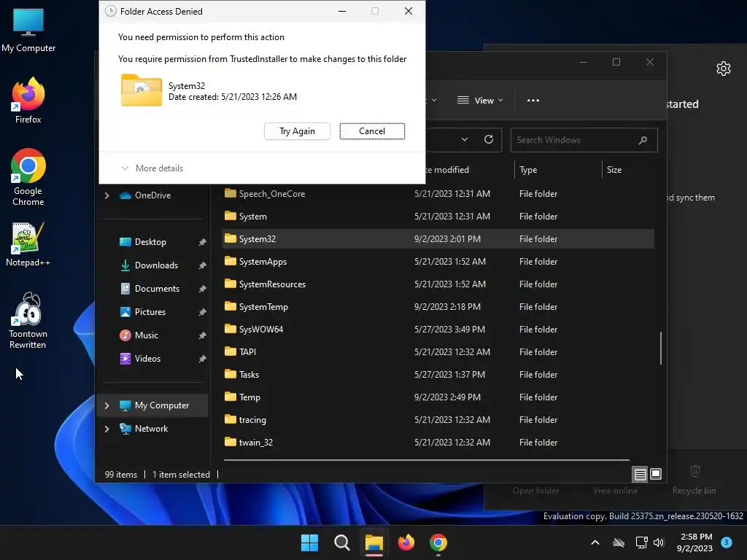Open the View dropdown in File Explorer
This screenshot has height=560, width=747.
(480, 101)
